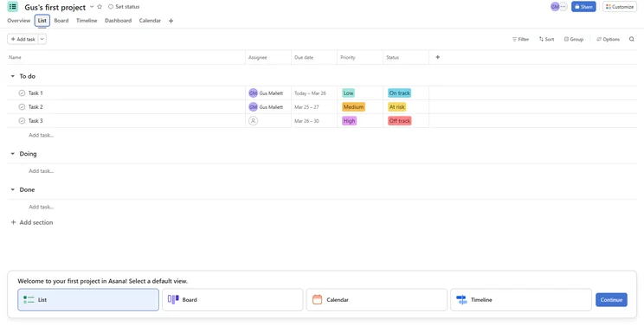Change the Medium priority tag
Viewport: 644px width, 326px height.
click(x=353, y=107)
